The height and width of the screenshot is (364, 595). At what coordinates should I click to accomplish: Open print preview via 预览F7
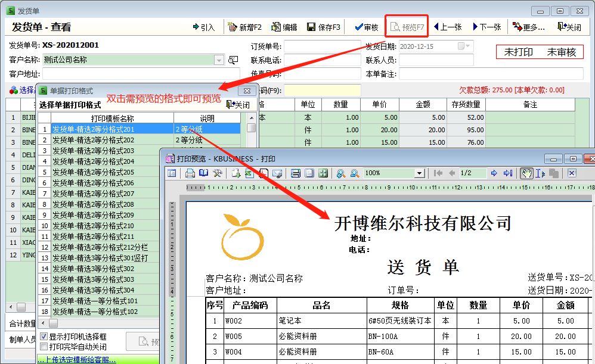coord(407,27)
